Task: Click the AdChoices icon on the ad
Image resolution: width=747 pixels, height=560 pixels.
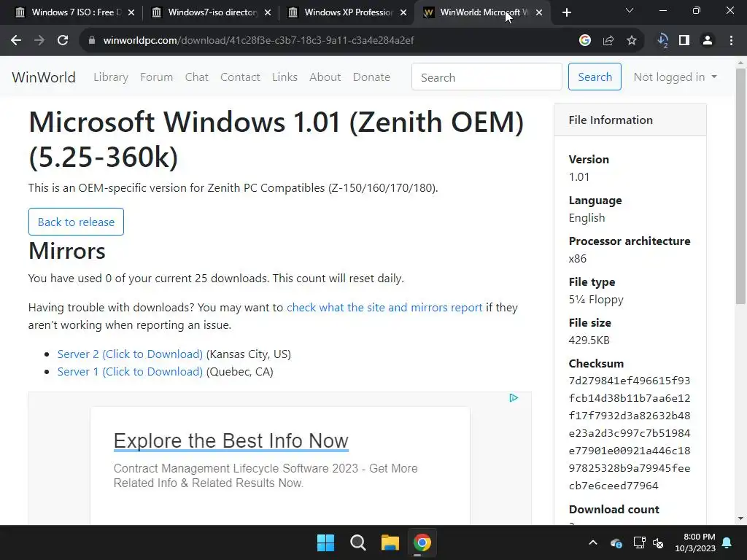Action: [514, 398]
